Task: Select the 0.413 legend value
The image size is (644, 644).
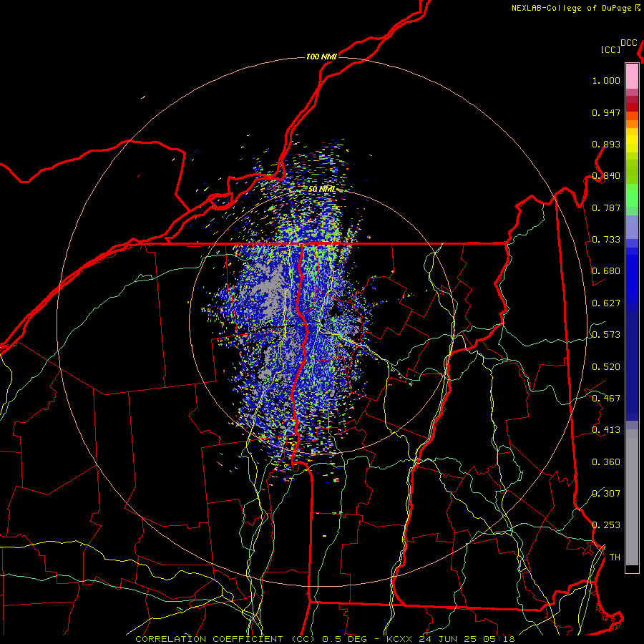Action: (x=606, y=430)
